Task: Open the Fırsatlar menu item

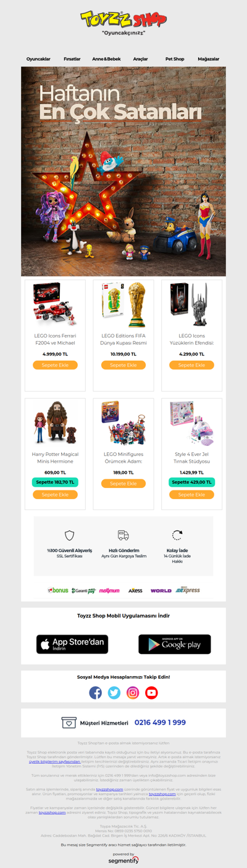Action: coord(72,59)
